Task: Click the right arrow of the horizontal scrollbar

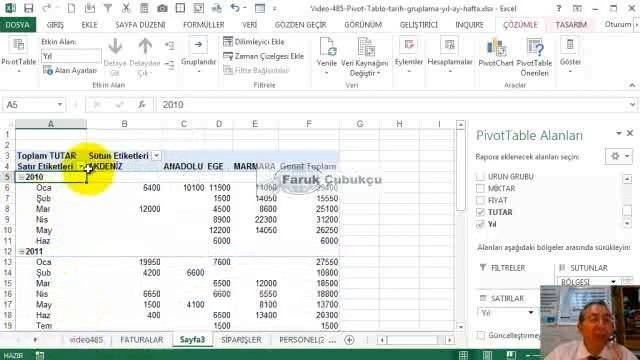Action: point(449,340)
